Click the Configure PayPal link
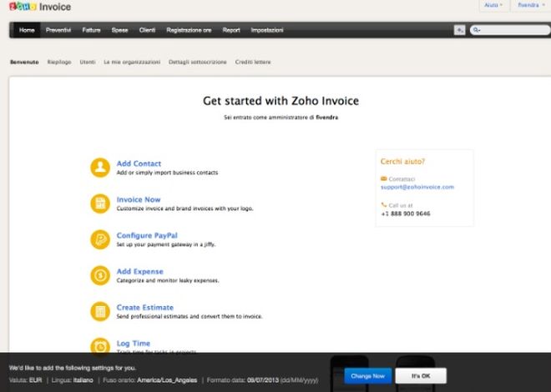Image resolution: width=551 pixels, height=392 pixels. tap(147, 235)
